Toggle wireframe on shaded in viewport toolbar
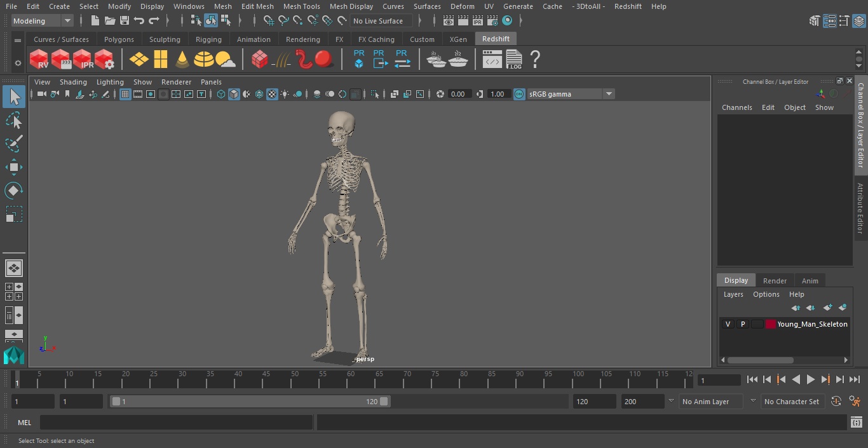Viewport: 868px width, 448px height. coord(259,94)
